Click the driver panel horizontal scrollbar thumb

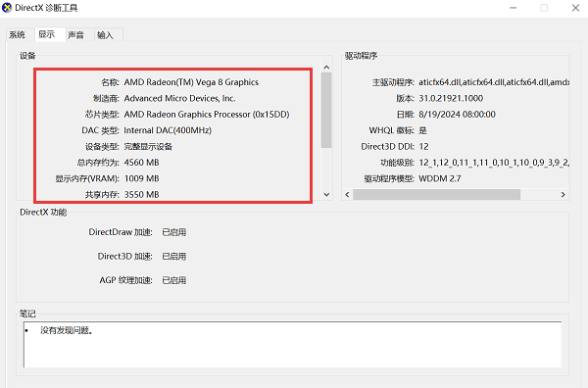point(436,195)
